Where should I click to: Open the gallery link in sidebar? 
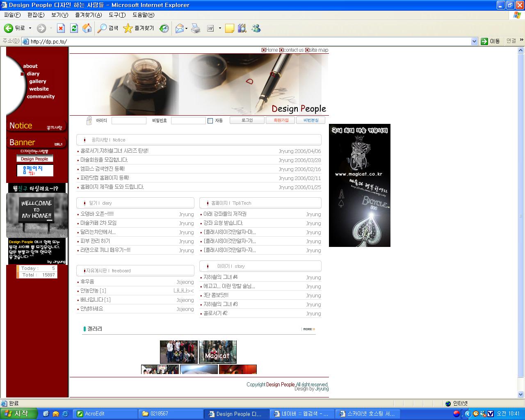(38, 81)
